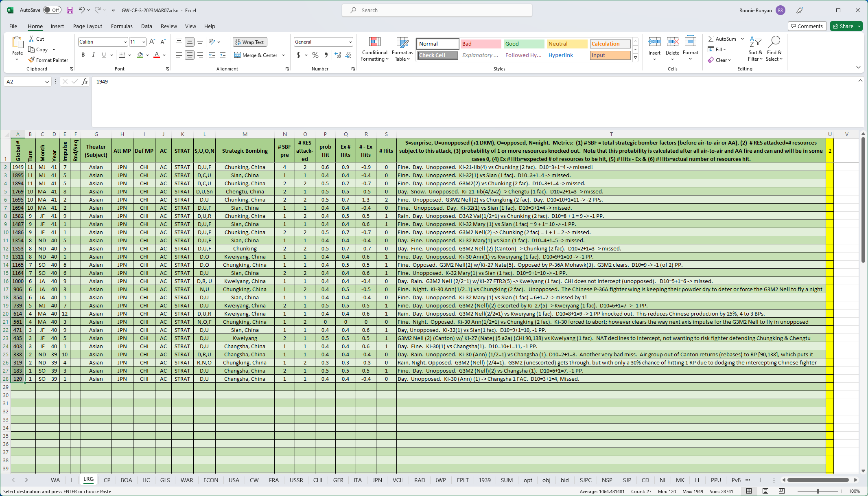The image size is (868, 496).
Task: Apply percent style format
Action: click(315, 55)
